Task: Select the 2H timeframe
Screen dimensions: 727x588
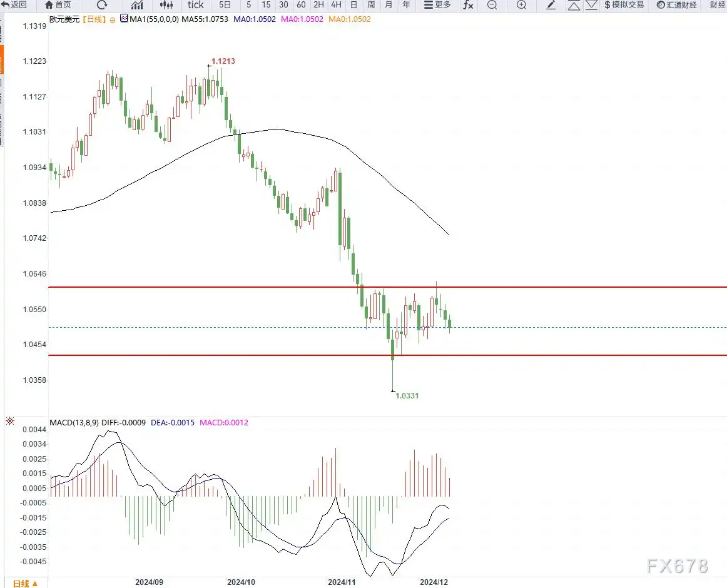Action: pyautogui.click(x=318, y=4)
